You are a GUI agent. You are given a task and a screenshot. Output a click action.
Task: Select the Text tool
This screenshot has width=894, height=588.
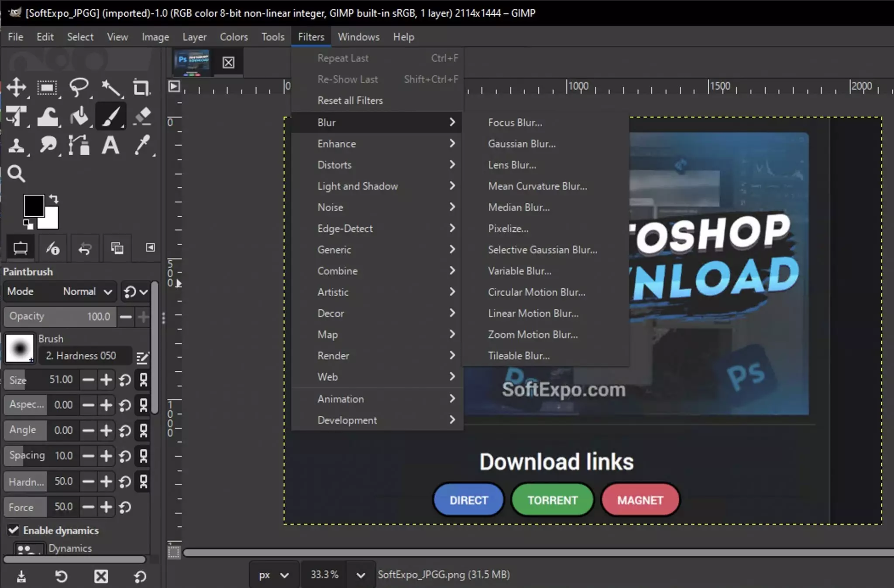click(110, 145)
